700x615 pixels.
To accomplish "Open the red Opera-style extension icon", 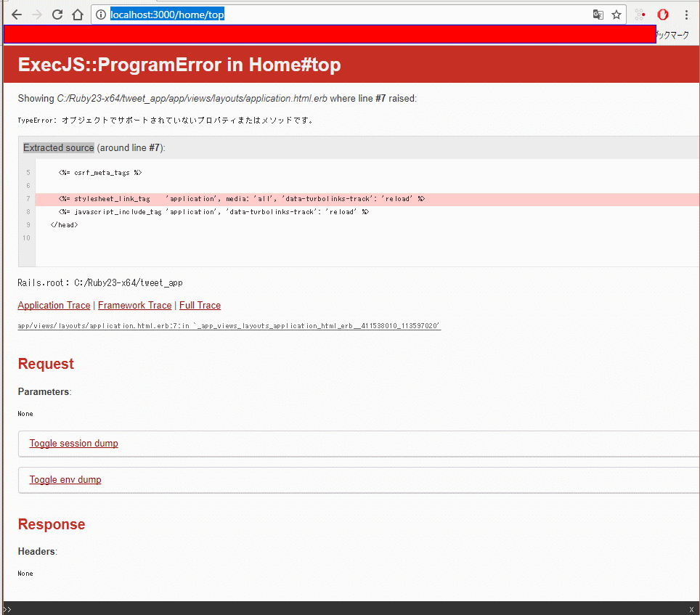I will tap(662, 15).
